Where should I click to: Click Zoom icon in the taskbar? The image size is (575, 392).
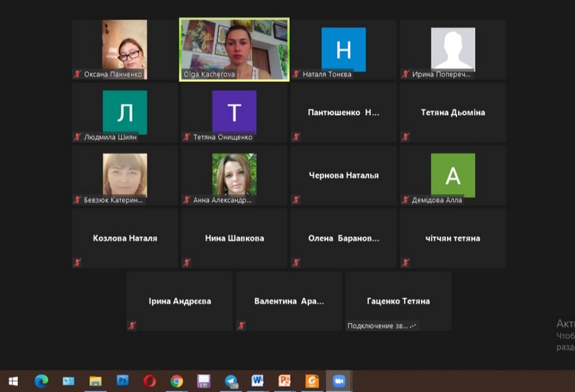337,381
